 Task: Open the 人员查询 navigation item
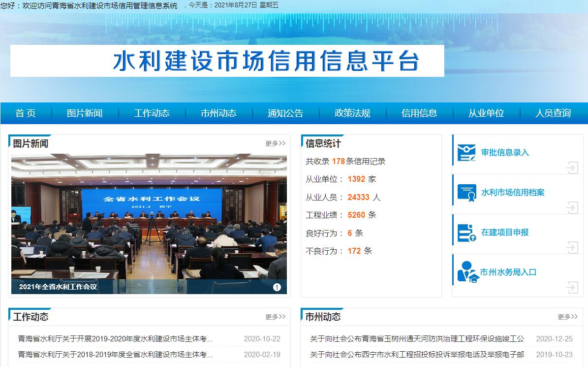pyautogui.click(x=553, y=113)
